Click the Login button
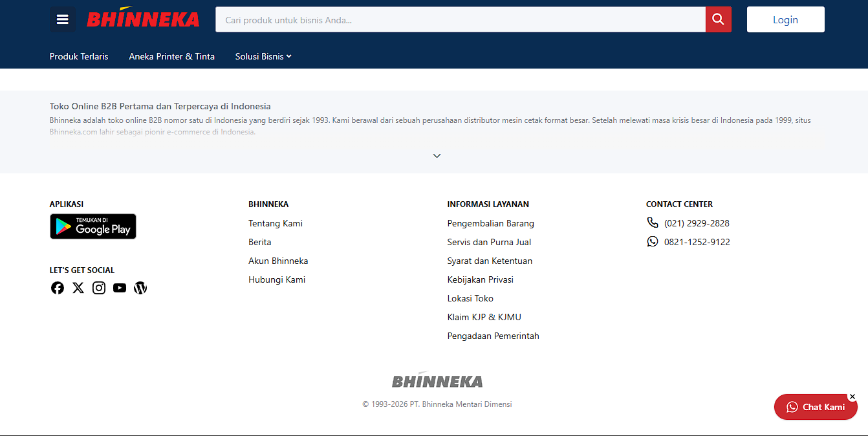The image size is (868, 436). pyautogui.click(x=785, y=19)
